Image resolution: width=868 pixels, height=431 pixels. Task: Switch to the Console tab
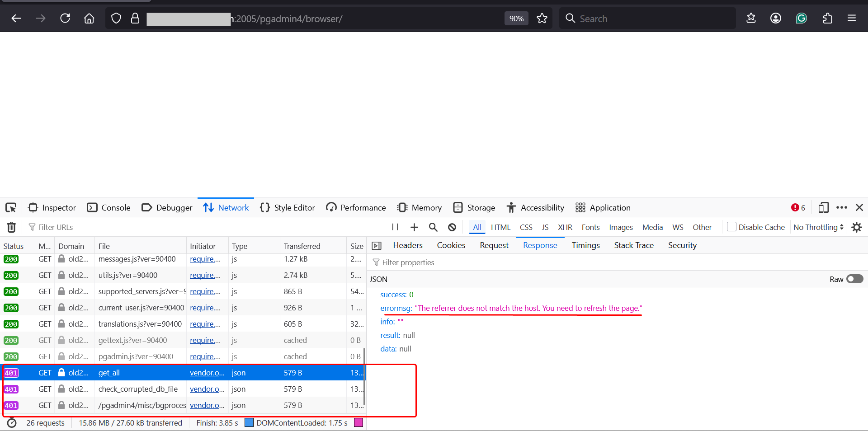[109, 207]
